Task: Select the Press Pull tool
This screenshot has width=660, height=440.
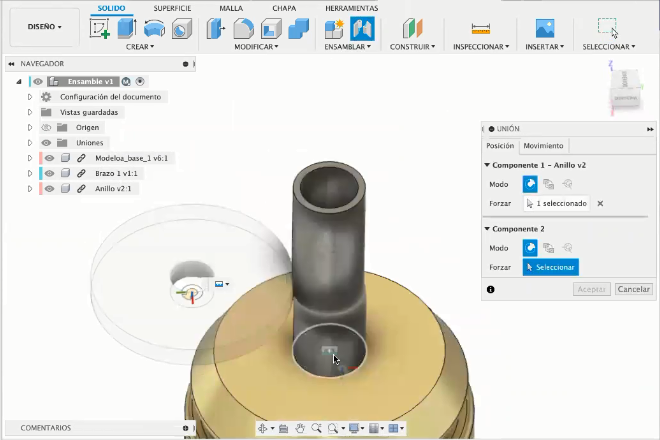Action: (216, 29)
